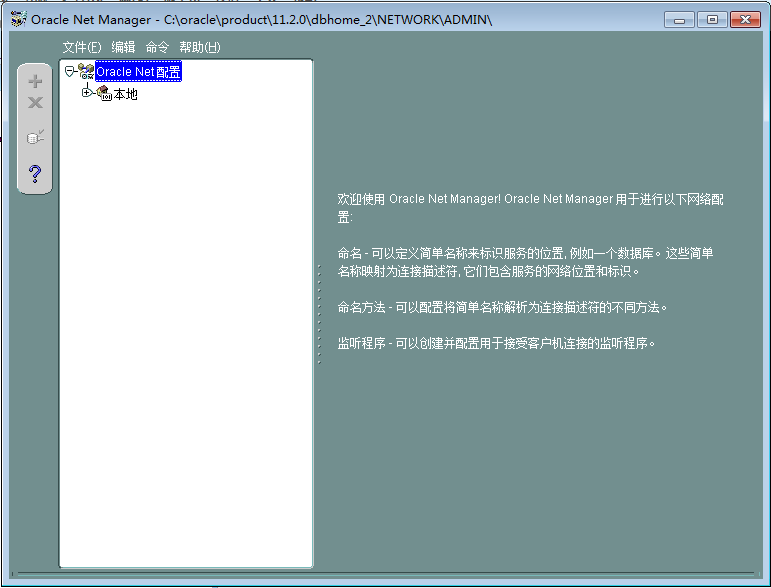Click the 本地 node house icon
This screenshot has width=771, height=588.
(x=104, y=93)
